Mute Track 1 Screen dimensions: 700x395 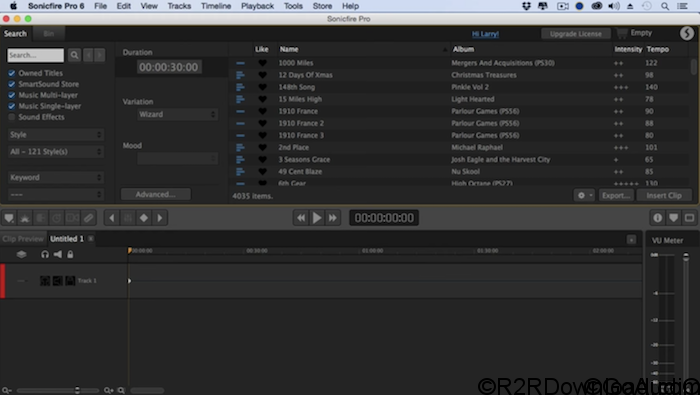(x=58, y=281)
